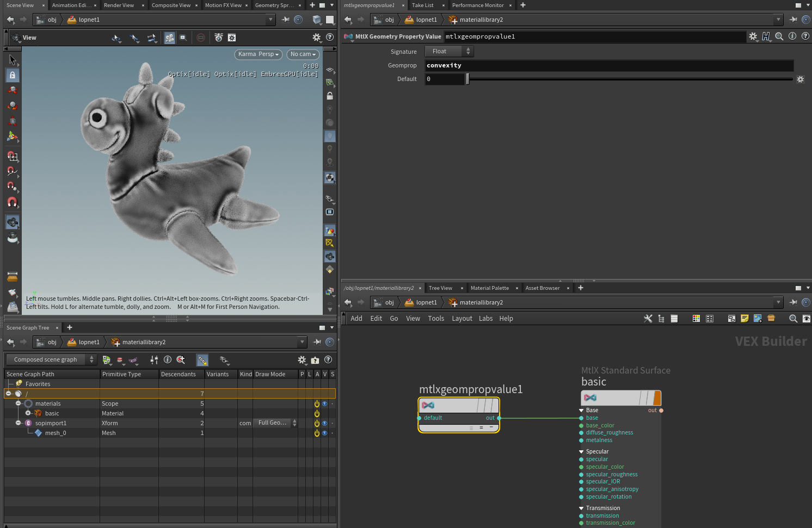The width and height of the screenshot is (812, 528).
Task: Open the No cam camera dropdown
Action: 303,54
